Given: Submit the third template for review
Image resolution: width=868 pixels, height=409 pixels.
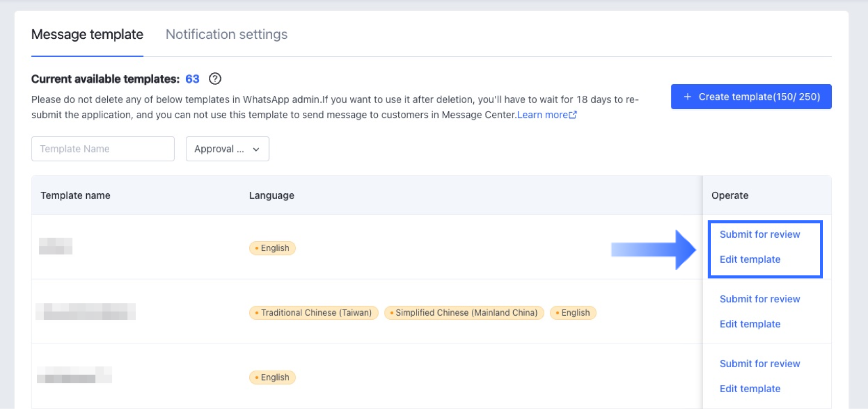Looking at the screenshot, I should (760, 364).
